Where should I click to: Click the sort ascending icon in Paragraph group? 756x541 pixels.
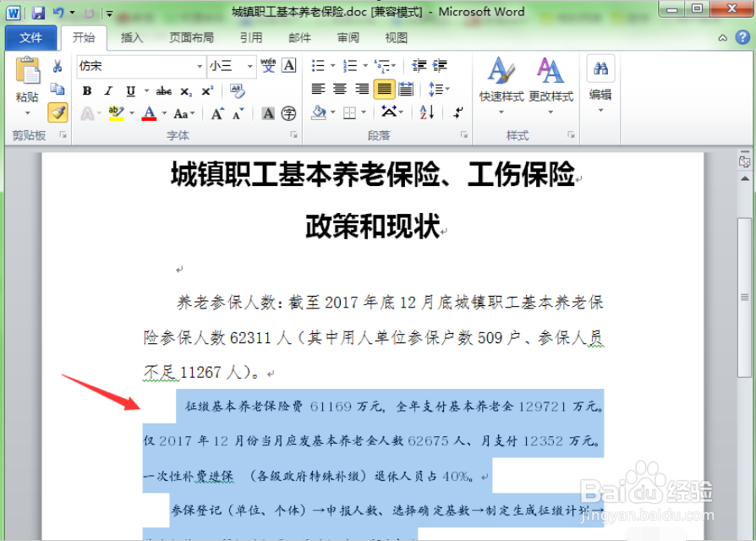coord(425,112)
